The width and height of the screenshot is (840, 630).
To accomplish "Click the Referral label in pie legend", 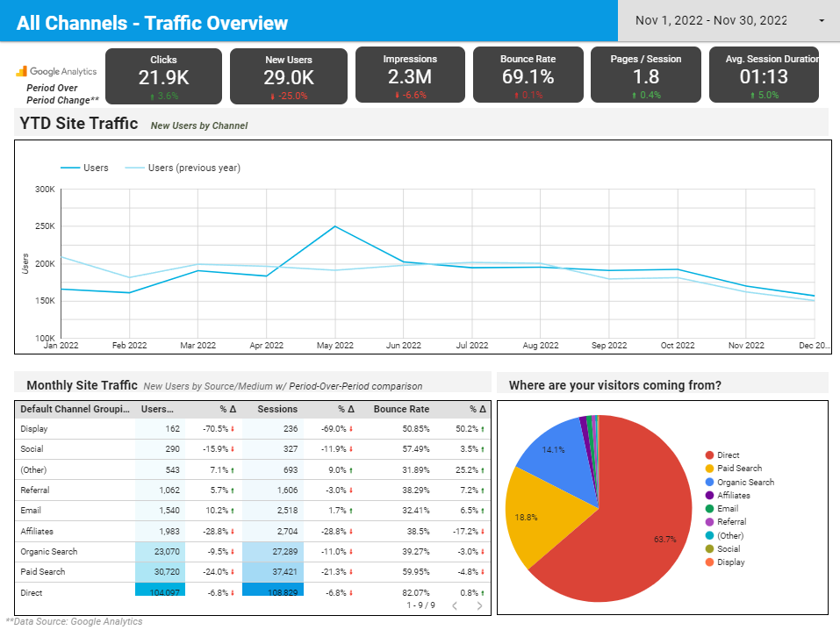I will click(x=732, y=522).
